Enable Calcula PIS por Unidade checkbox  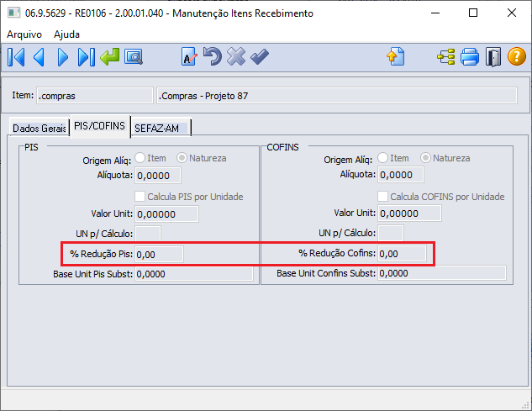point(140,196)
